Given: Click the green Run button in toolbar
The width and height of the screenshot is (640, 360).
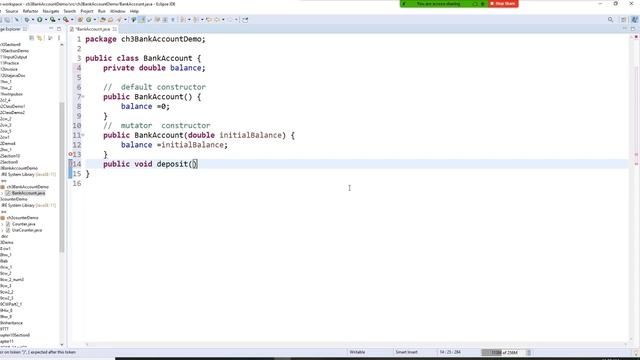Looking at the screenshot, I should coord(40,20).
